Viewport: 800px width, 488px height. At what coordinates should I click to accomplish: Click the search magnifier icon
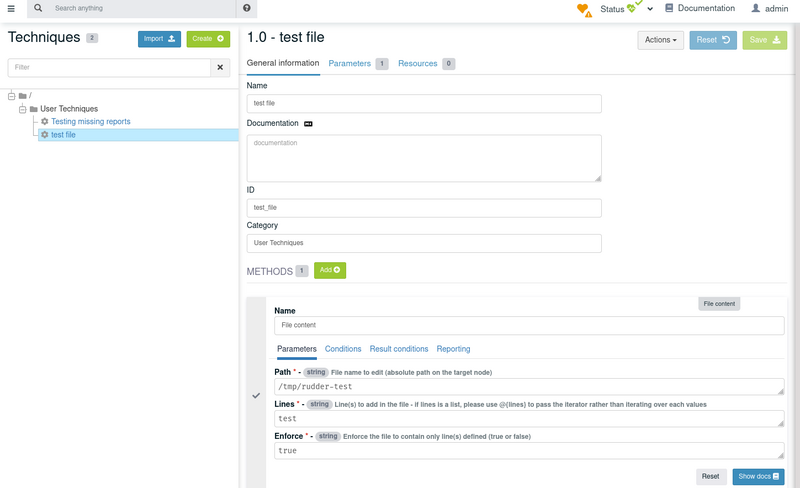tap(38, 8)
